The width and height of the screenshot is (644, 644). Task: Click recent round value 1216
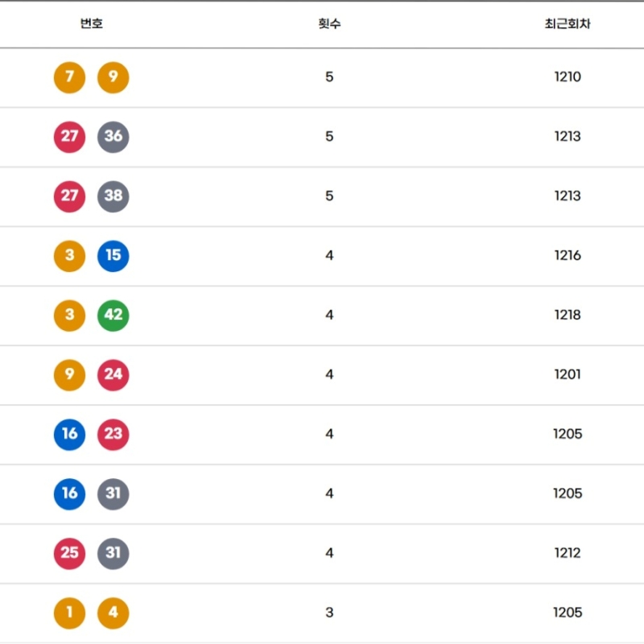[568, 256]
